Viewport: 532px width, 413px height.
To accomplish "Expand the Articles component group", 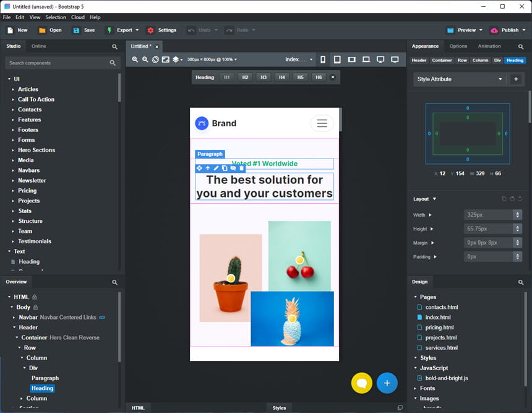I will click(13, 89).
